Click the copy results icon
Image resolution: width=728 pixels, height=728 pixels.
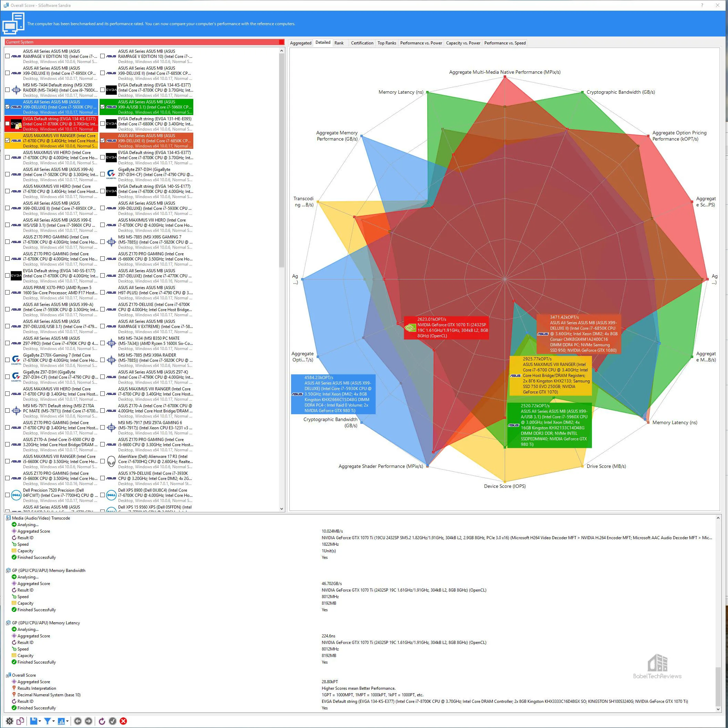(20, 721)
